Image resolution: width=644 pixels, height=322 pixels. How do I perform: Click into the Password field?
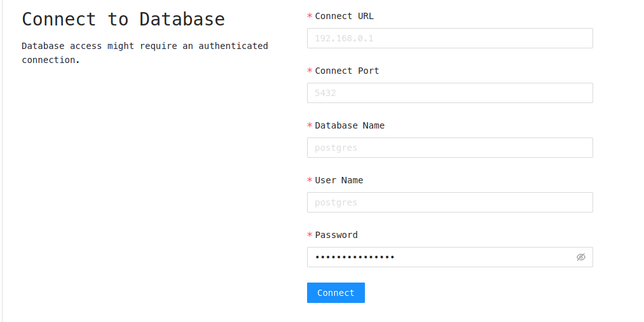[449, 257]
